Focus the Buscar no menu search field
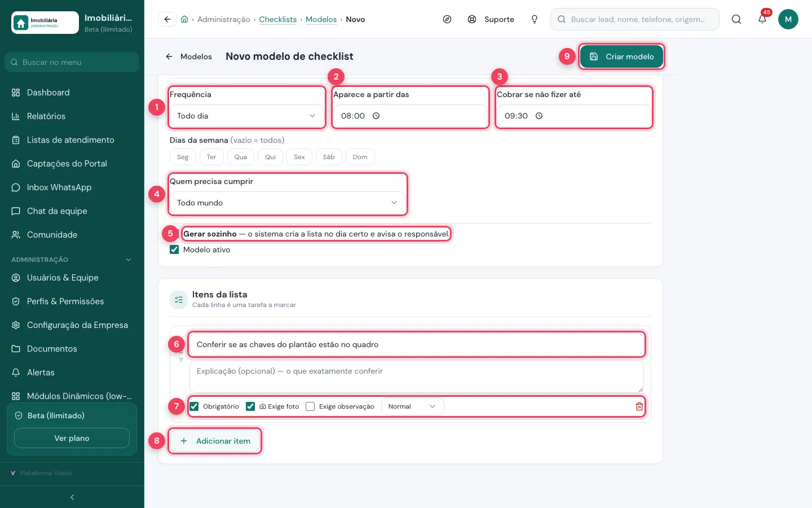This screenshot has height=508, width=812. coord(72,62)
